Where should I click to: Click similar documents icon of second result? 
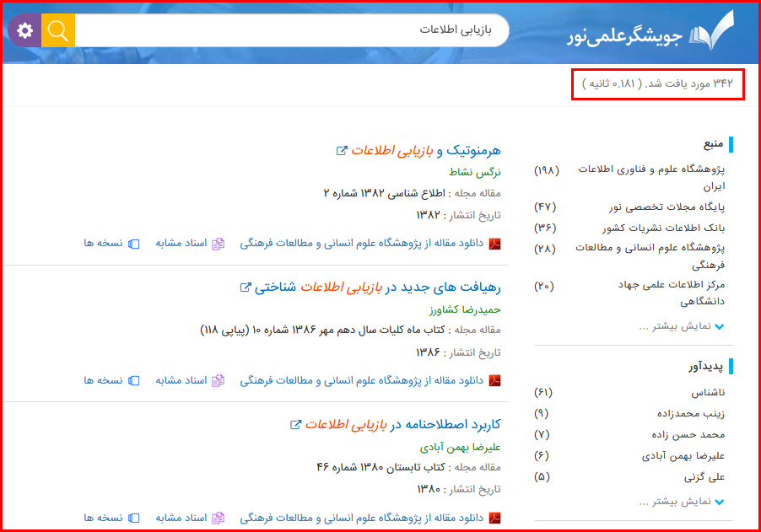pos(218,380)
